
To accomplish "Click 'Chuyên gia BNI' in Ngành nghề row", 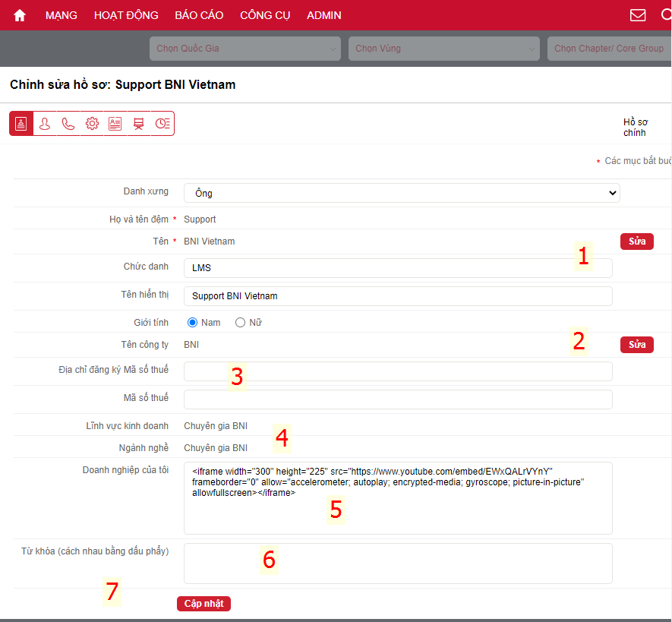I will point(216,448).
